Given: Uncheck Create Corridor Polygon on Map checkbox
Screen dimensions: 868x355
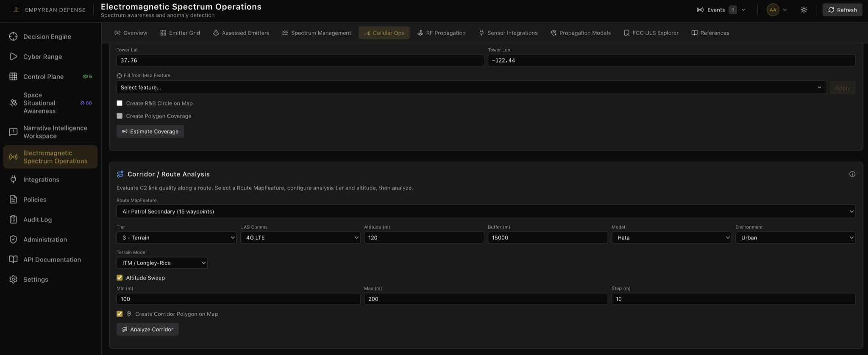Looking at the screenshot, I should [120, 314].
